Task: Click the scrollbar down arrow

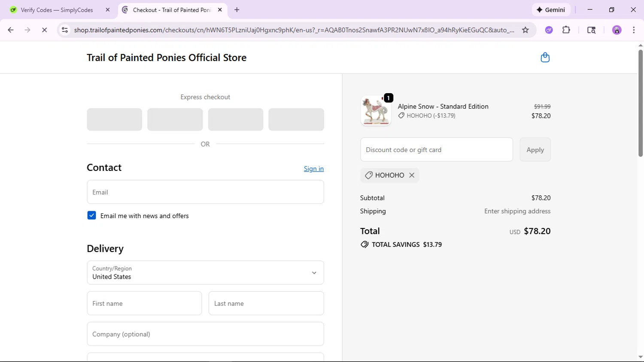Action: pos(641,357)
